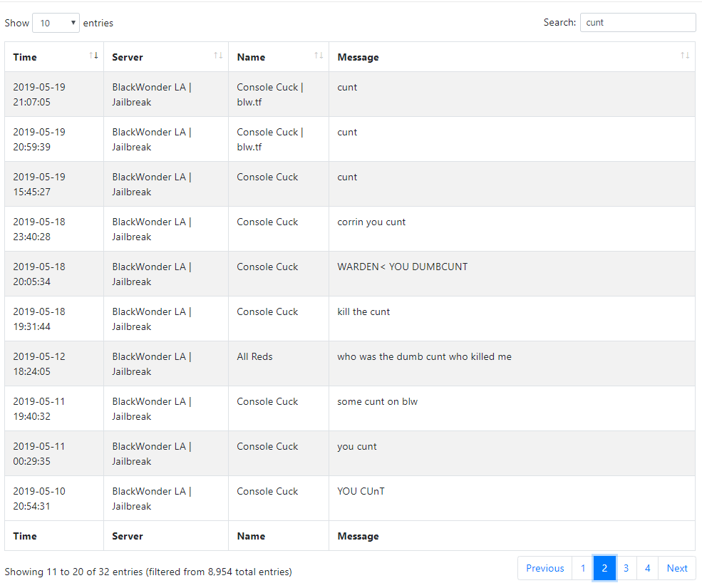Sort table by Name column arrows
This screenshot has height=588, width=702.
click(x=319, y=56)
